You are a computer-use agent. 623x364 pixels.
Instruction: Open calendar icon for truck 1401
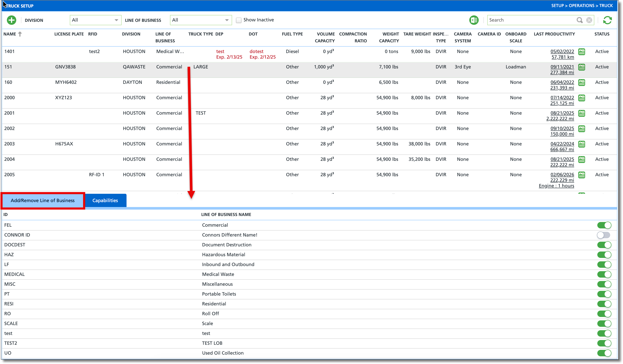(582, 52)
